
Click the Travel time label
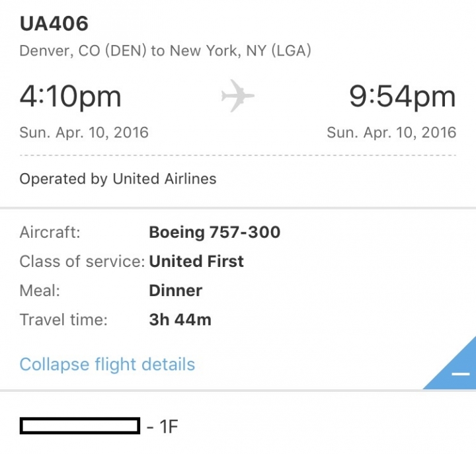[63, 320]
